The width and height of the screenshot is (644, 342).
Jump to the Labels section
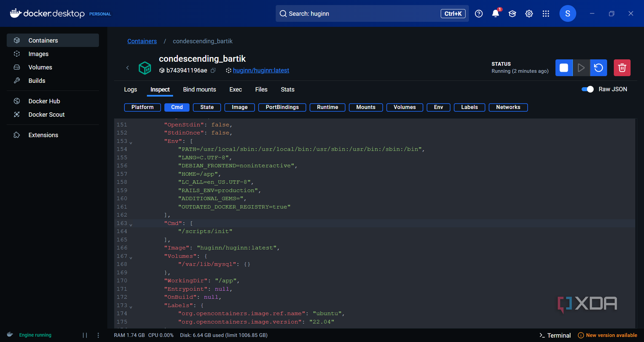(x=469, y=107)
